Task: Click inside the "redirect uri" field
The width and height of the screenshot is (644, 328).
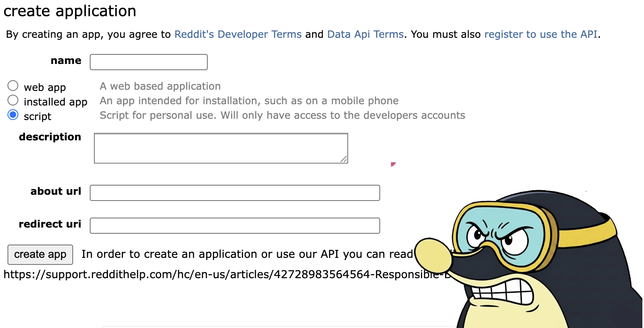Action: coord(234,225)
